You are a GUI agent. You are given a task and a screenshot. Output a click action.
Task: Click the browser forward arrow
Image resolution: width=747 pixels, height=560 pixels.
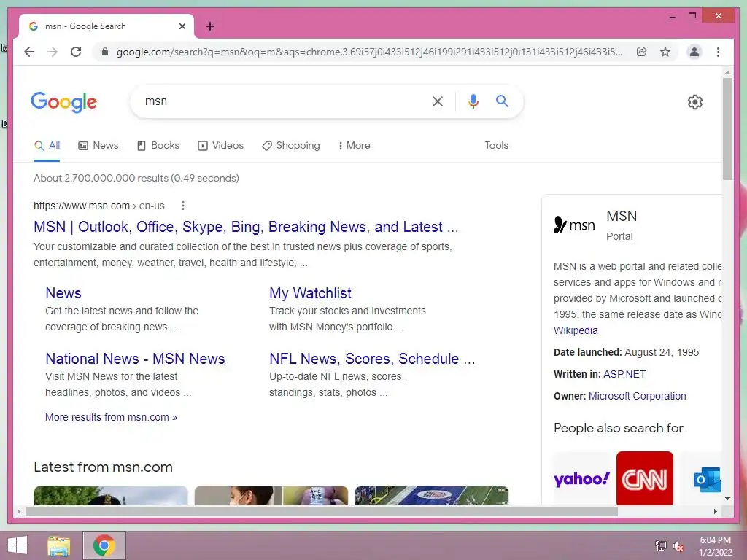[53, 52]
